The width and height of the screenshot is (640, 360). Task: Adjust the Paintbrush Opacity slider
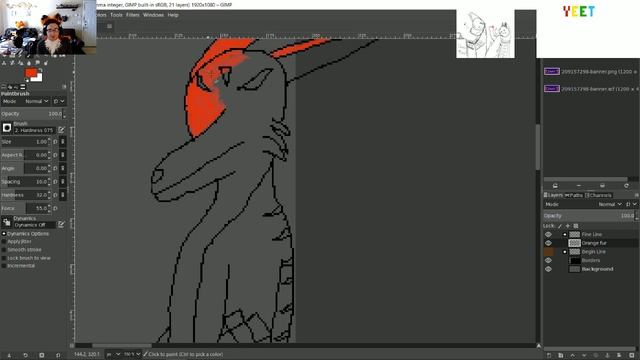click(x=32, y=114)
